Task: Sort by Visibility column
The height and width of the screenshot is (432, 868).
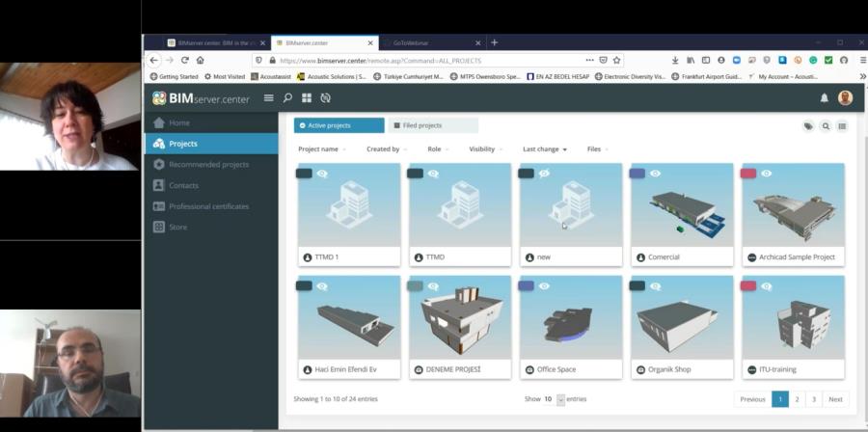Action: coord(485,149)
